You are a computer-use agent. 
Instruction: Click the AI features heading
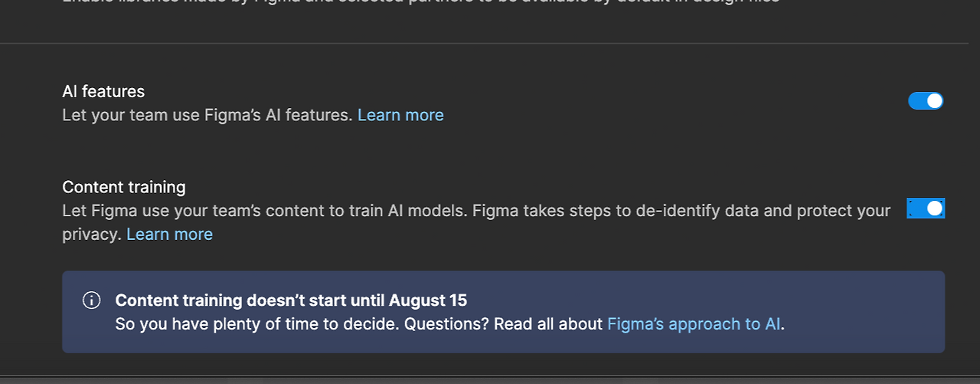pyautogui.click(x=103, y=91)
